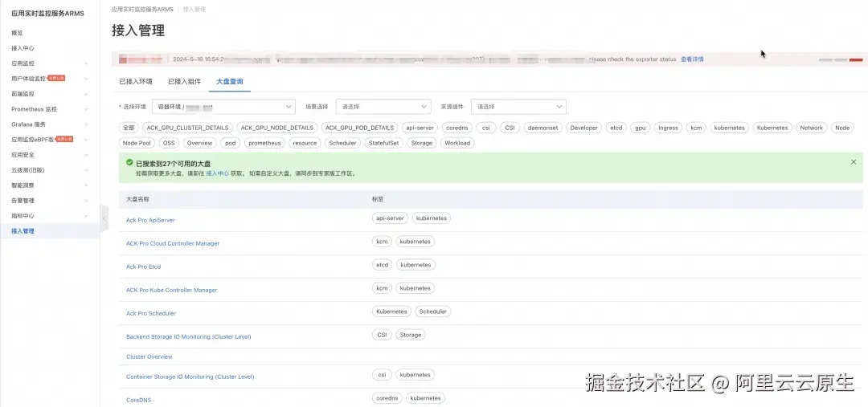Viewport: 868px width, 407px height.
Task: Filter by ACK_GPU_POD_DETAILS tag
Action: (x=360, y=128)
